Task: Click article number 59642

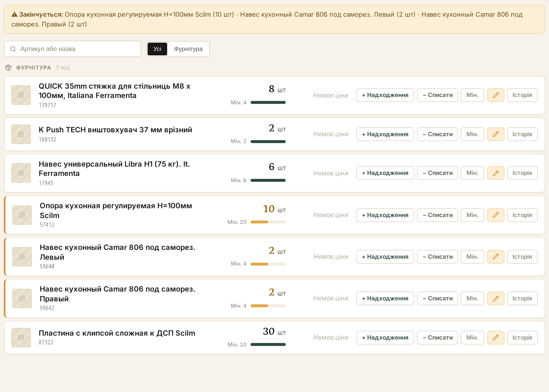Action: [47, 308]
